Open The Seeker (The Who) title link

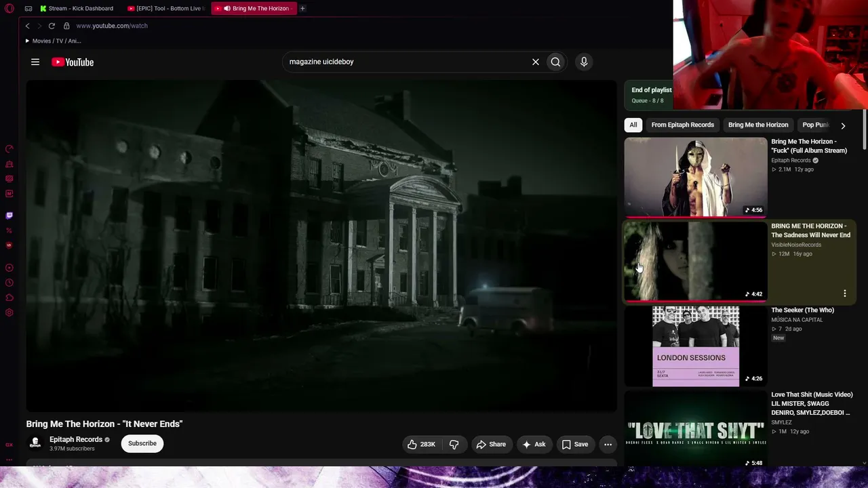coord(802,310)
